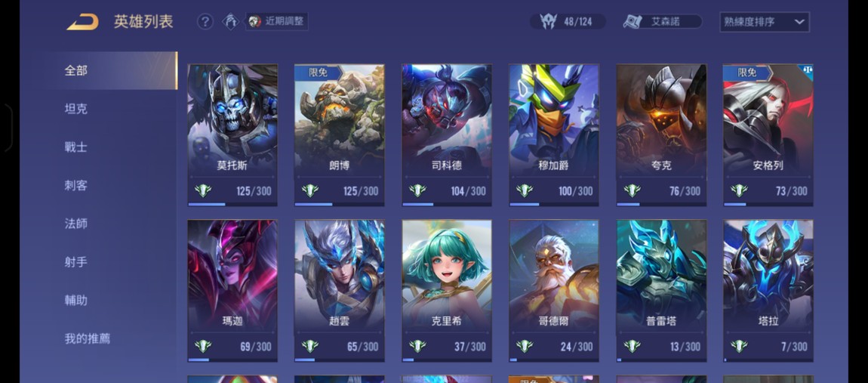Click the diamond hero icon beside help
This screenshot has height=383, width=868.
pyautogui.click(x=230, y=22)
